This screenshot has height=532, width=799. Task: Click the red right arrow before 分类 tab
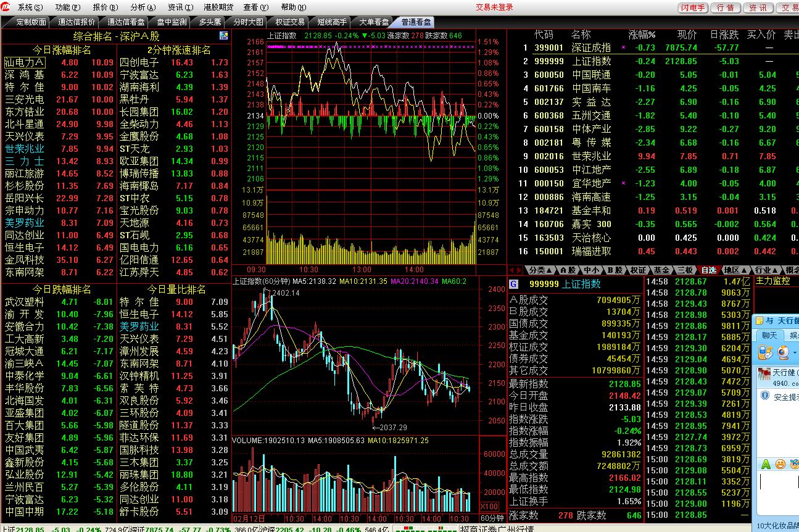click(x=519, y=270)
